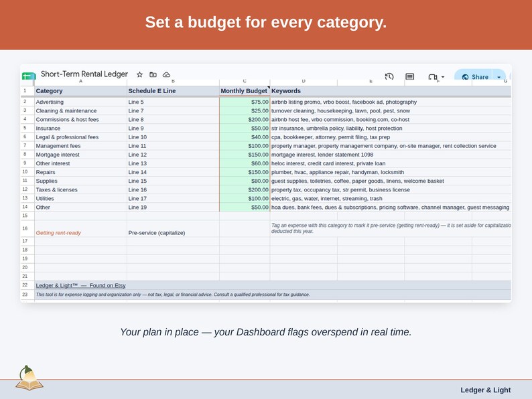Select the Monthly Budget header cell
Viewport: 532px width, 399px height.
click(245, 91)
